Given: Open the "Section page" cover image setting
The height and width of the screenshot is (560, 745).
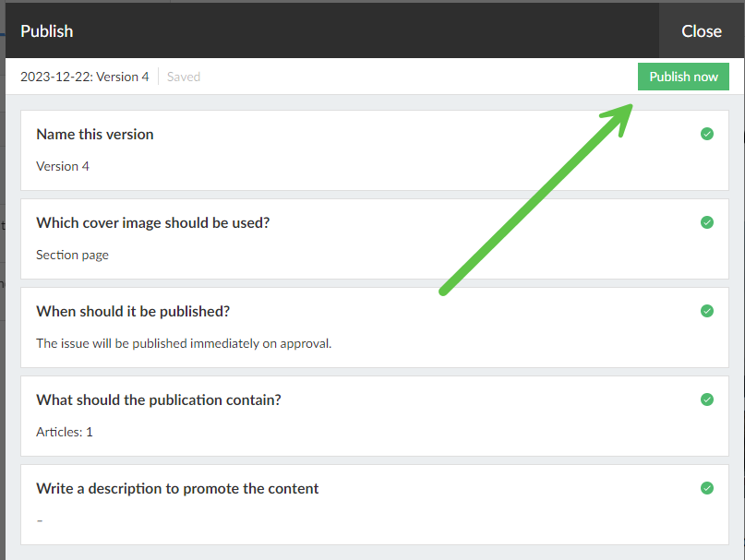Looking at the screenshot, I should 72,255.
